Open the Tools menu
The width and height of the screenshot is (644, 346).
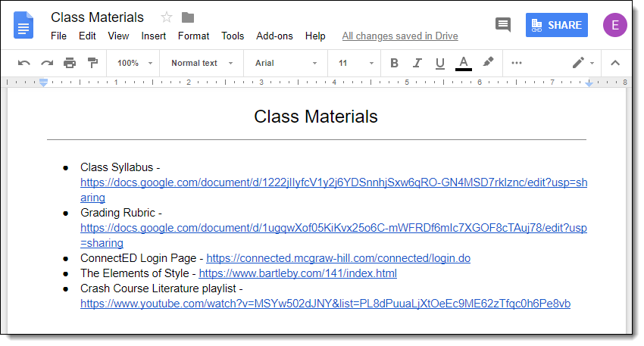pyautogui.click(x=233, y=36)
